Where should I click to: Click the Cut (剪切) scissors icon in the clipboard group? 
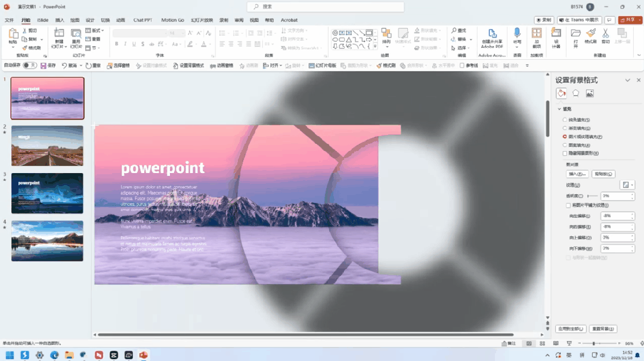pyautogui.click(x=24, y=31)
